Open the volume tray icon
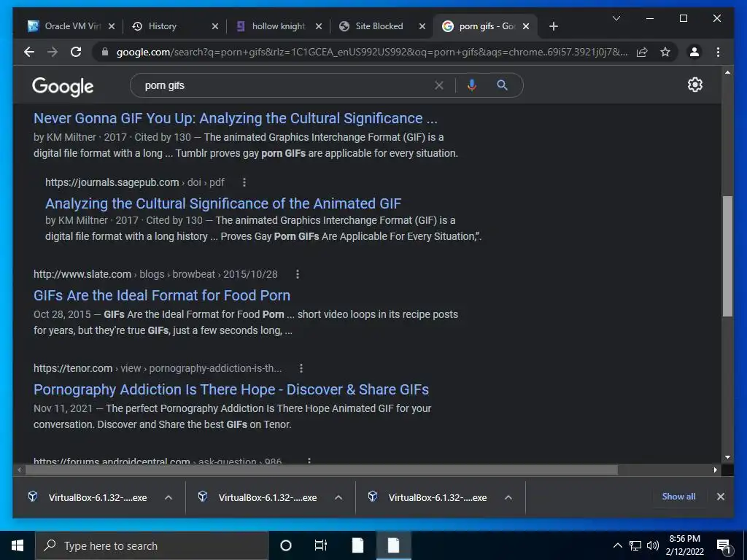This screenshot has width=747, height=560. tap(653, 545)
